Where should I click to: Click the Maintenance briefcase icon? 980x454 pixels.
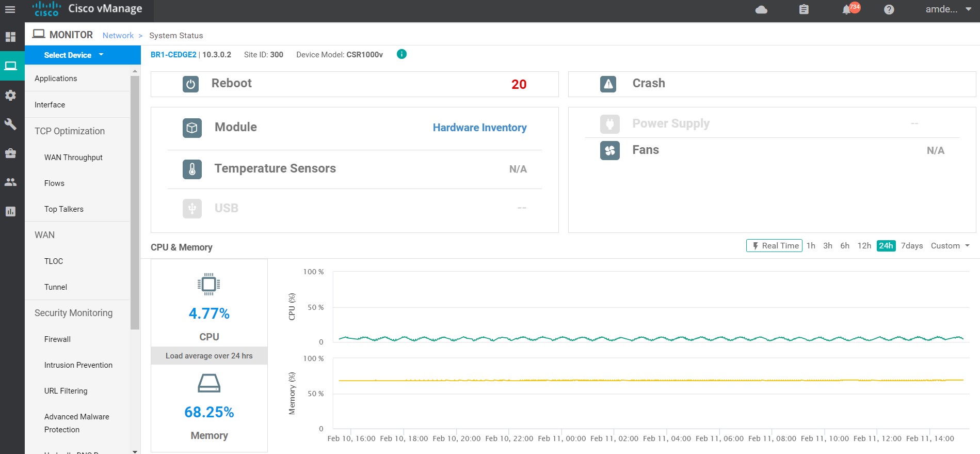tap(10, 153)
